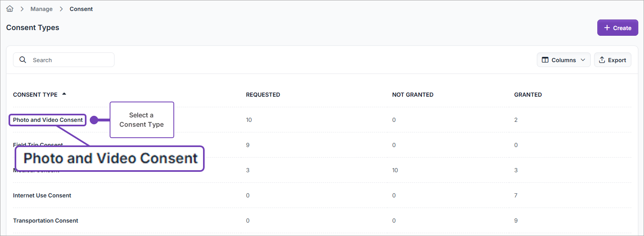Sort by the Requested column header
Screen dimensions: 644x236
coord(263,95)
